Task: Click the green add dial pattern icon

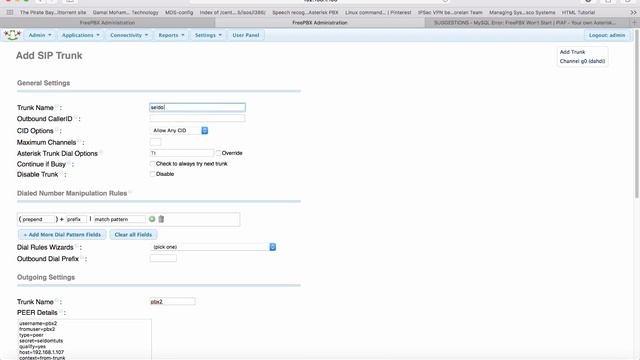Action: [x=152, y=219]
